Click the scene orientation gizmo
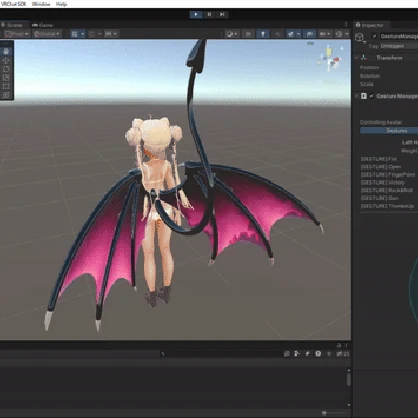 (x=329, y=59)
